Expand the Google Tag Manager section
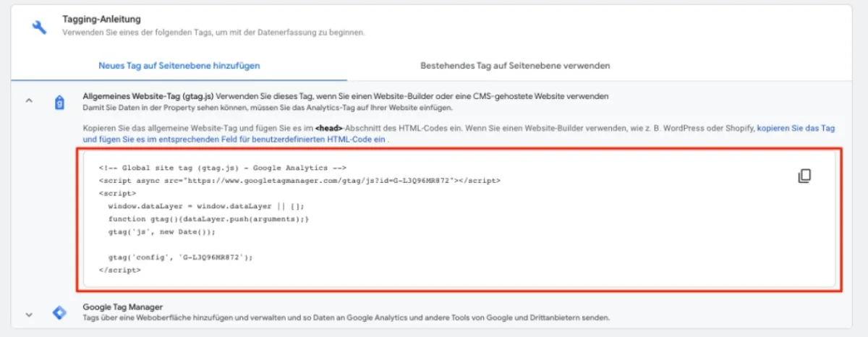 coord(30,314)
